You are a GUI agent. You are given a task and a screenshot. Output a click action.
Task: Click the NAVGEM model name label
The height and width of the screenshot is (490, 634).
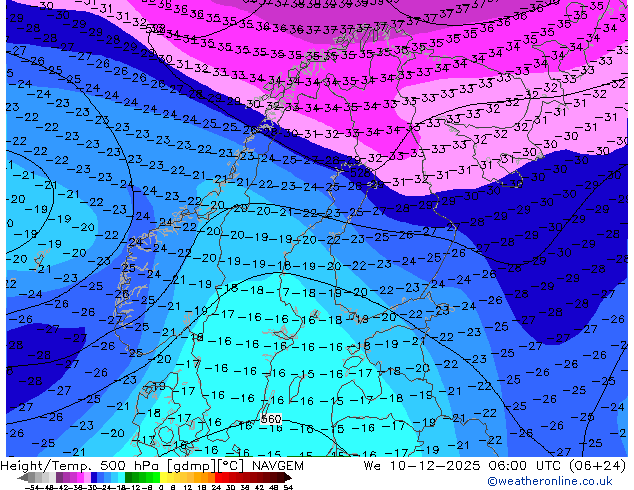tap(277, 466)
